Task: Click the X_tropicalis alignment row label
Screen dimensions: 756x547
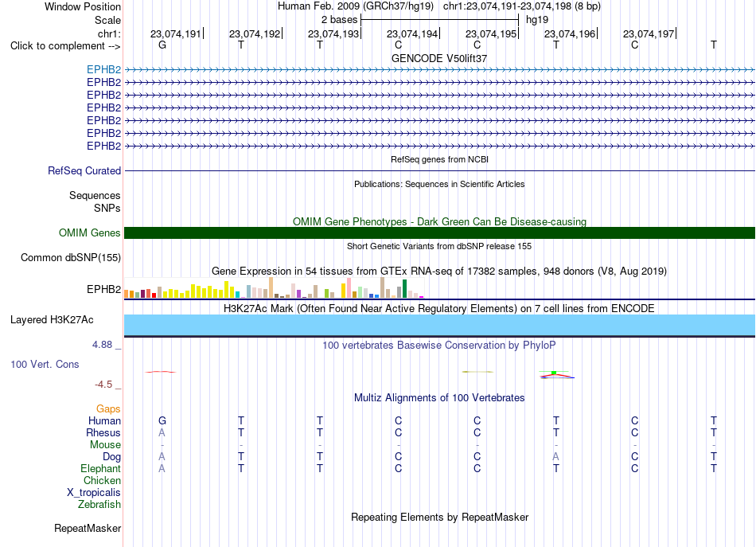Action: click(94, 493)
